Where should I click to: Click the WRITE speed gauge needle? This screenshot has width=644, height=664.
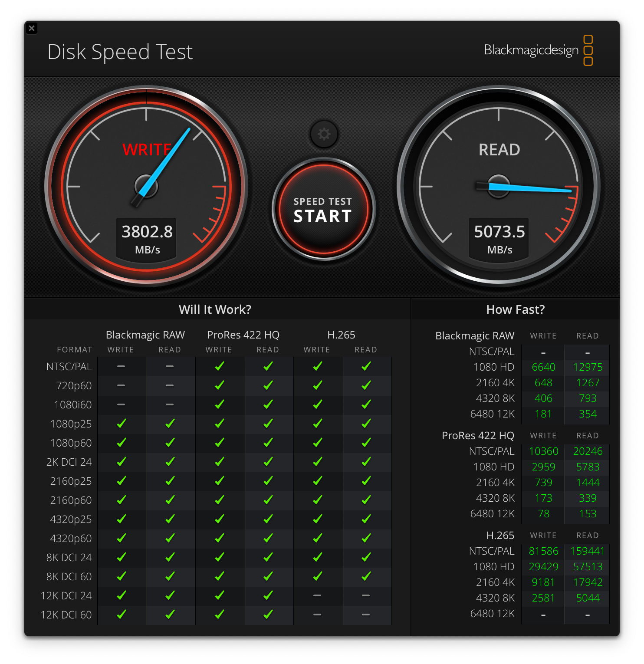pos(161,167)
